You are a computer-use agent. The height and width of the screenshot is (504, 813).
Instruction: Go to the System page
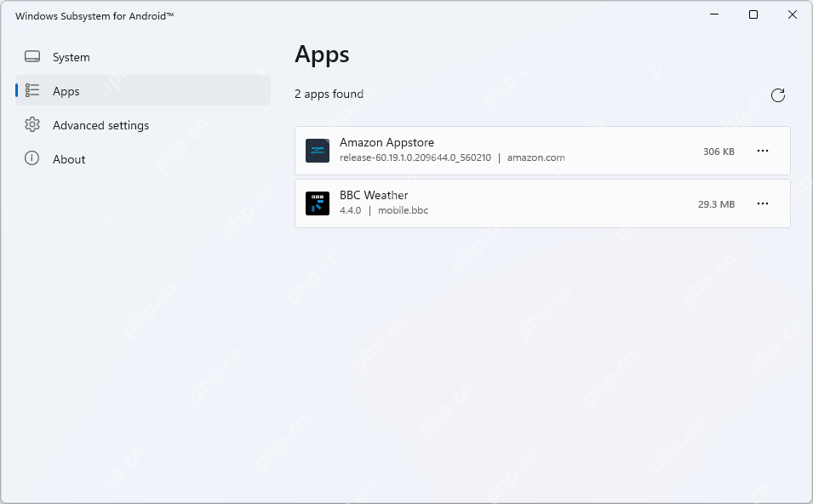point(143,57)
